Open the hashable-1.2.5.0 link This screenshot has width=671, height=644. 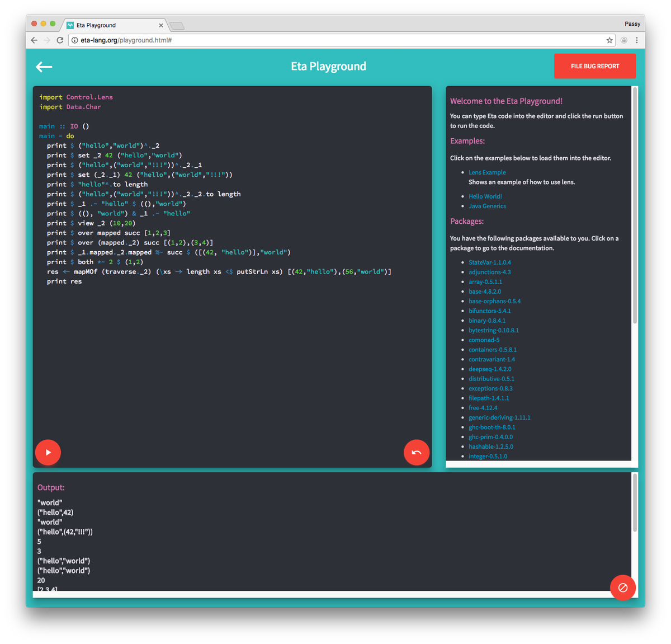[491, 446]
